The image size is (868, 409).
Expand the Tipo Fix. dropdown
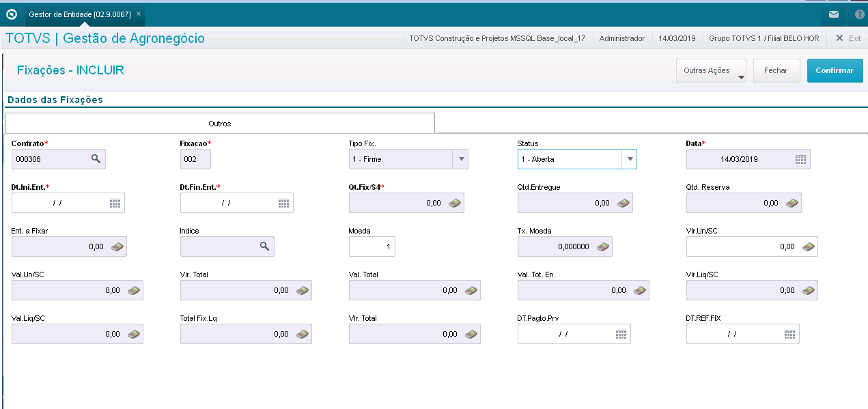(x=461, y=159)
